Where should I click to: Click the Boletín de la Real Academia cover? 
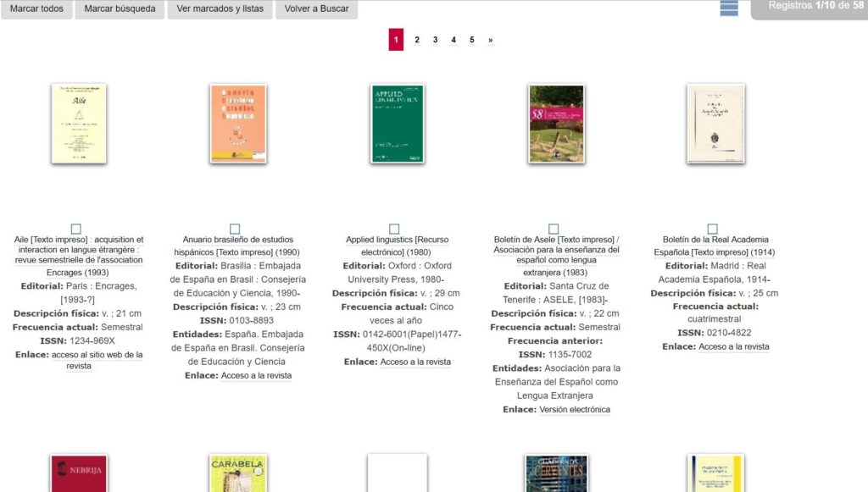(x=715, y=124)
